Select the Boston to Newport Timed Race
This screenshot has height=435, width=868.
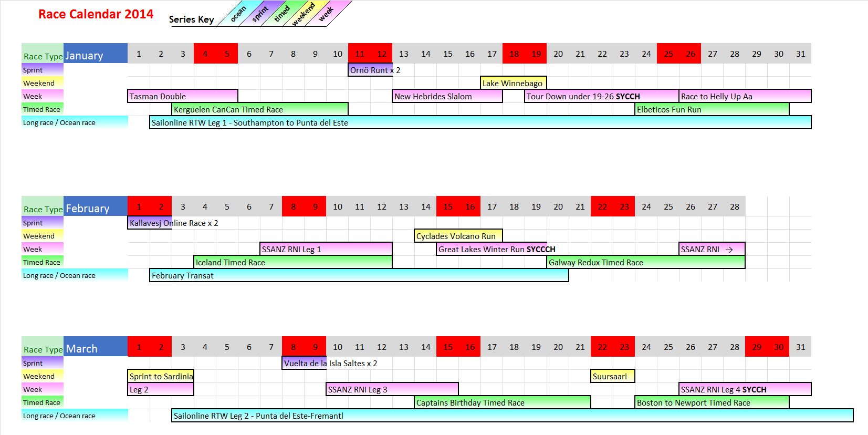[x=712, y=402]
